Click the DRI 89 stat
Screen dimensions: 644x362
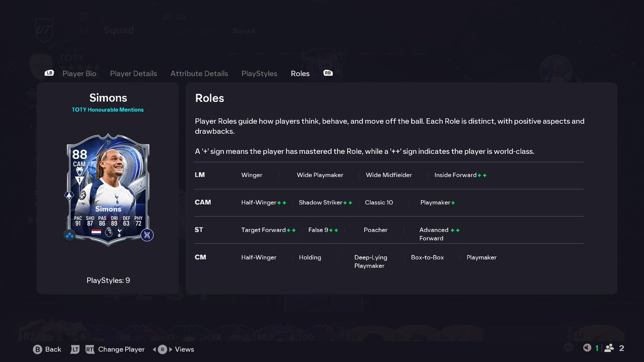pyautogui.click(x=114, y=220)
